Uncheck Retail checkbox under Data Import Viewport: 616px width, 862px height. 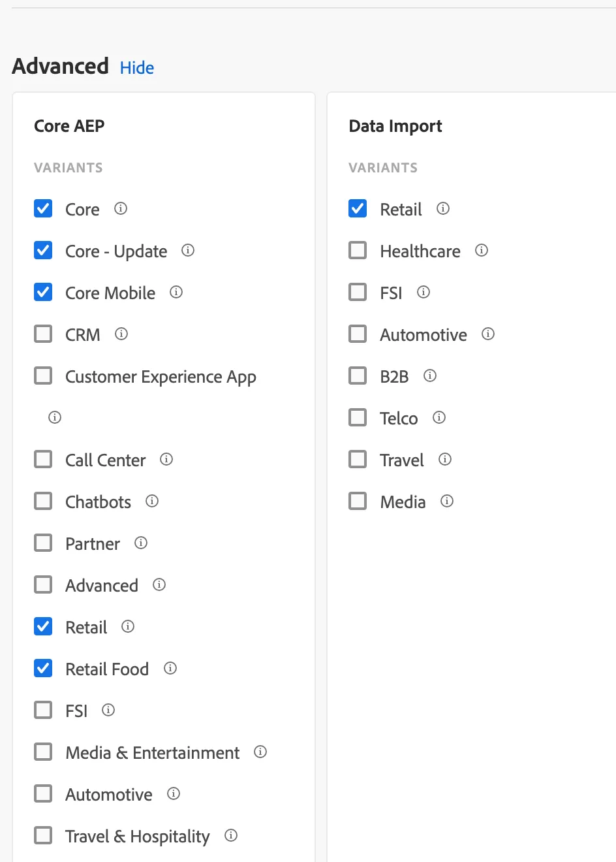coord(358,208)
